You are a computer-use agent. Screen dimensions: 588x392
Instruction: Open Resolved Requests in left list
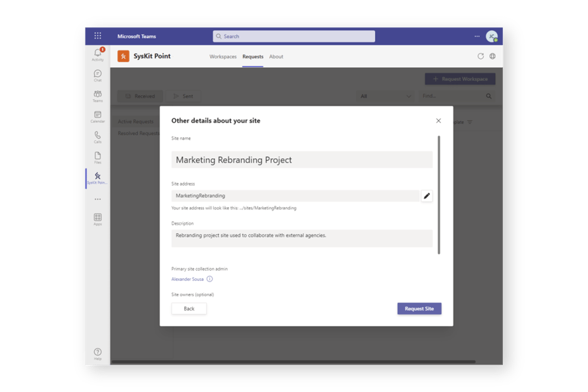pos(138,133)
